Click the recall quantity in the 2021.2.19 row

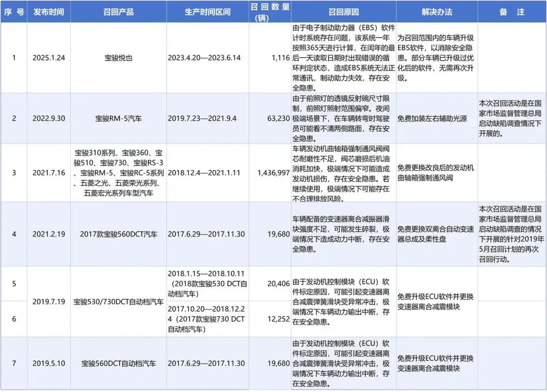click(270, 234)
